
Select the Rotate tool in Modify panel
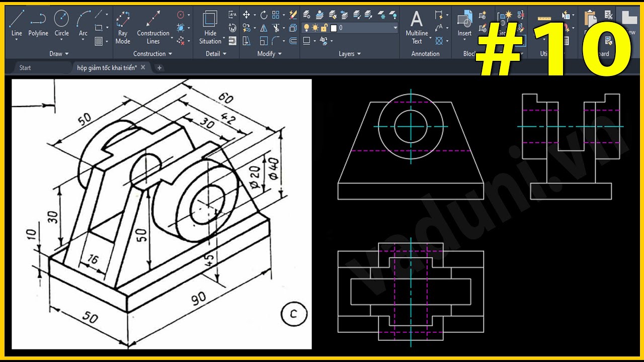264,15
